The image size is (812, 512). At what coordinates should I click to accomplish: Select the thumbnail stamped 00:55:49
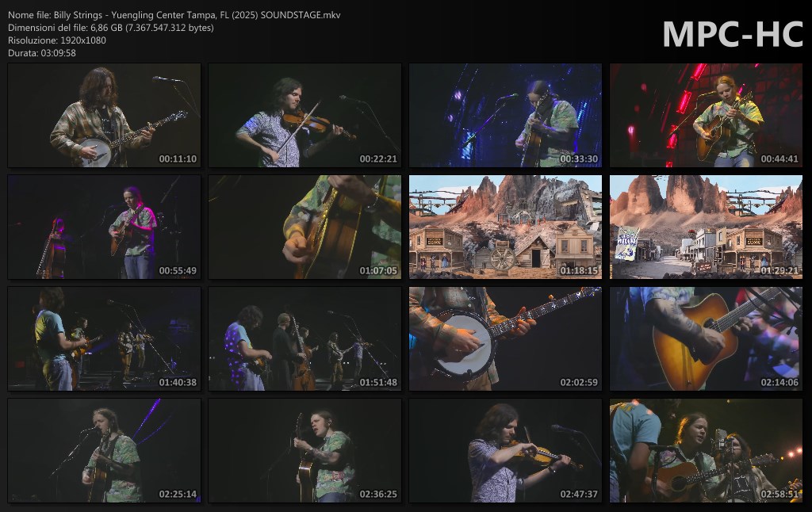104,227
